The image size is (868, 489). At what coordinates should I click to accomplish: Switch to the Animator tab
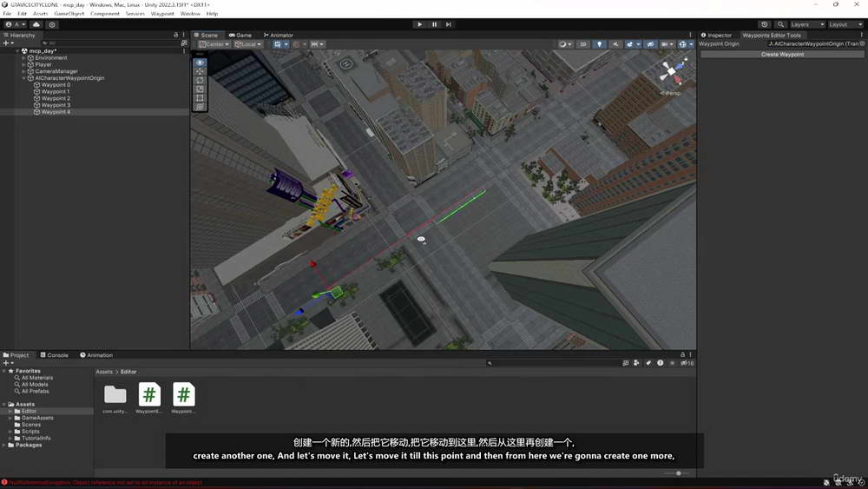(279, 35)
